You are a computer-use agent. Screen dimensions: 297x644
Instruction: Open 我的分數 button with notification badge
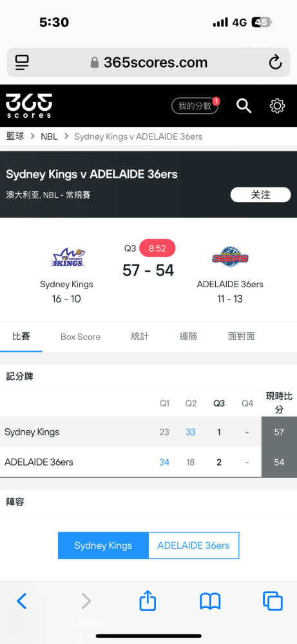click(195, 106)
